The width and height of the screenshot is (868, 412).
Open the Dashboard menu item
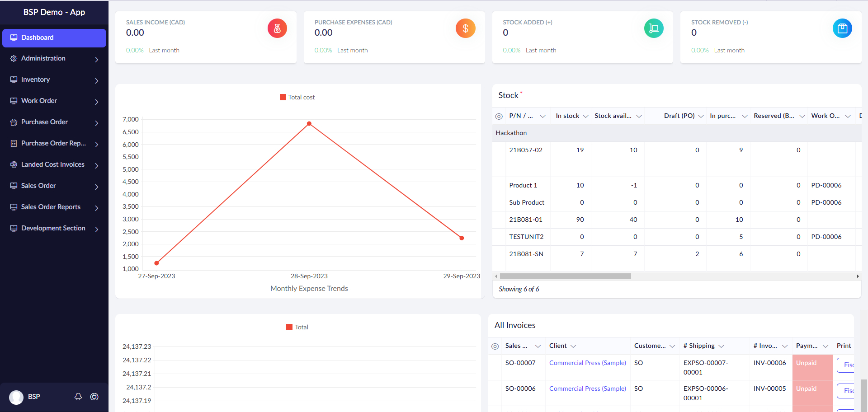click(54, 38)
